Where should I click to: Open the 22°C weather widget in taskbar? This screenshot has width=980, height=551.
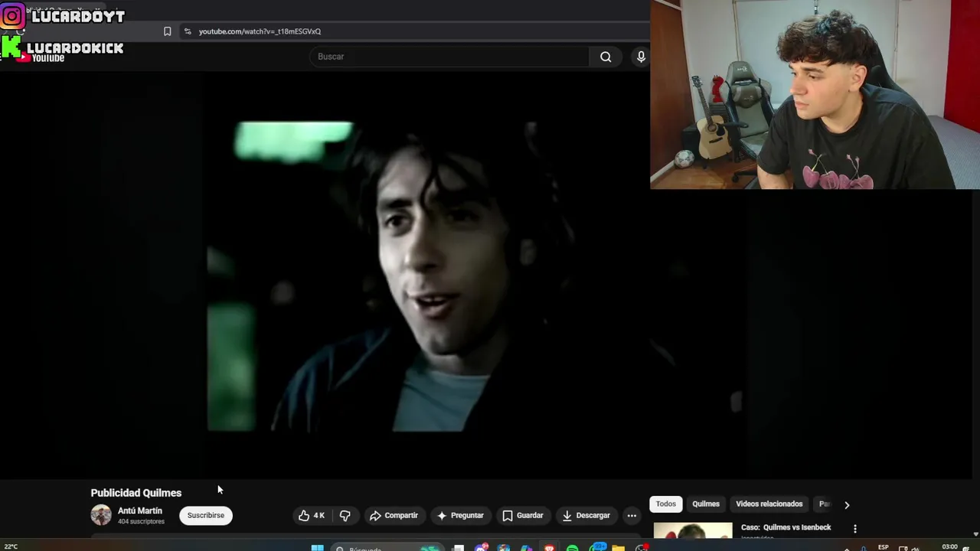coord(11,546)
